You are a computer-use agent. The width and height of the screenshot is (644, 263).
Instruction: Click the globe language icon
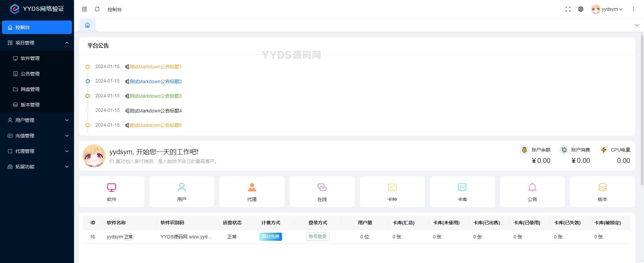click(580, 9)
